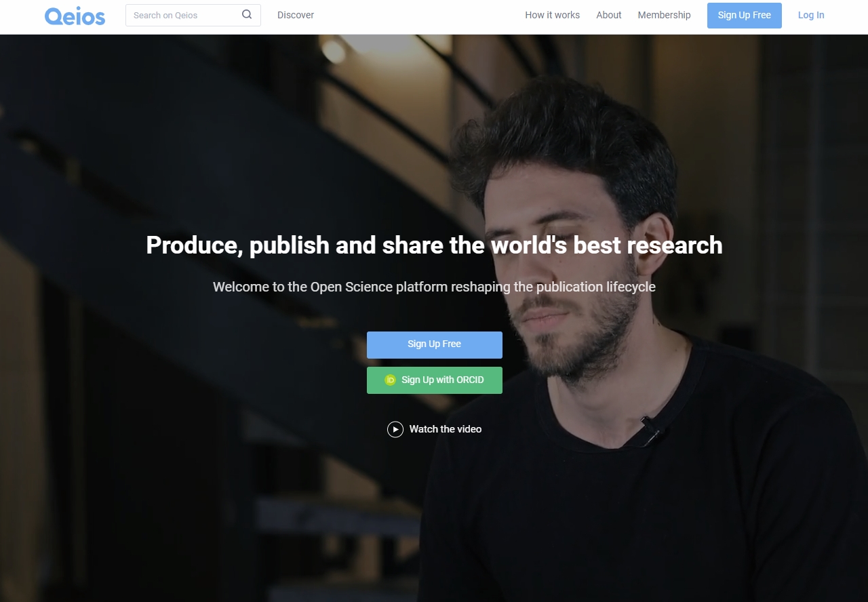The image size is (868, 602).
Task: Click the search magnifier icon
Action: point(247,14)
